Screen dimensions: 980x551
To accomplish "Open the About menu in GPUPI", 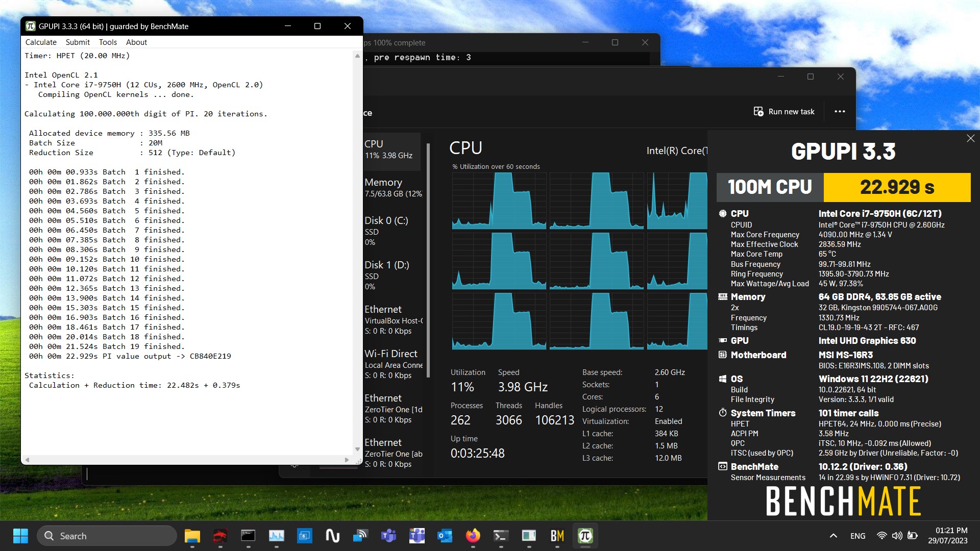I will coord(136,42).
